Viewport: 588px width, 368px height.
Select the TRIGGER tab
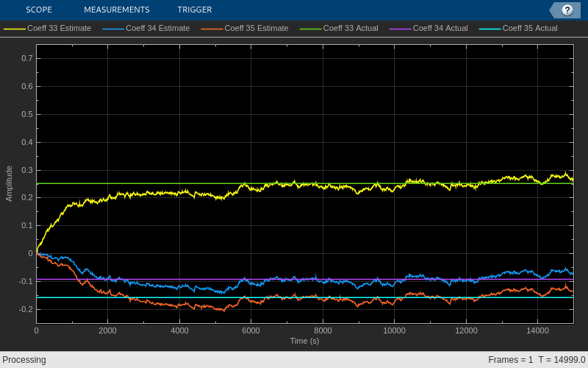[x=195, y=10]
